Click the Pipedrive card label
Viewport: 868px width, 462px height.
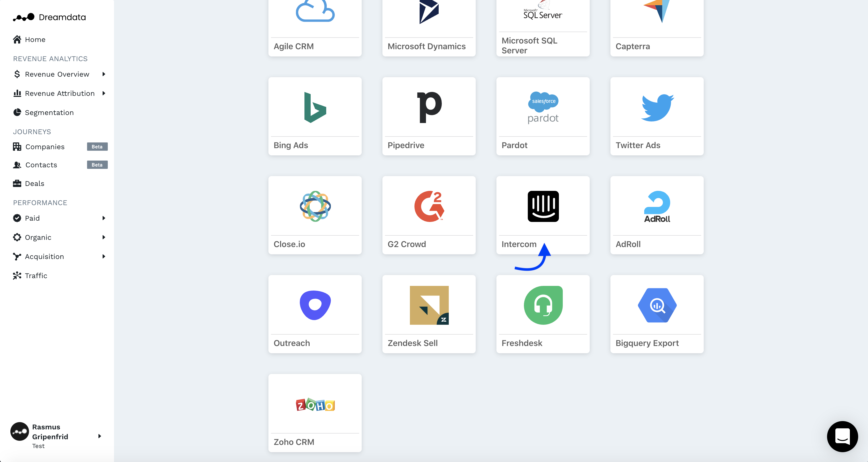(406, 145)
